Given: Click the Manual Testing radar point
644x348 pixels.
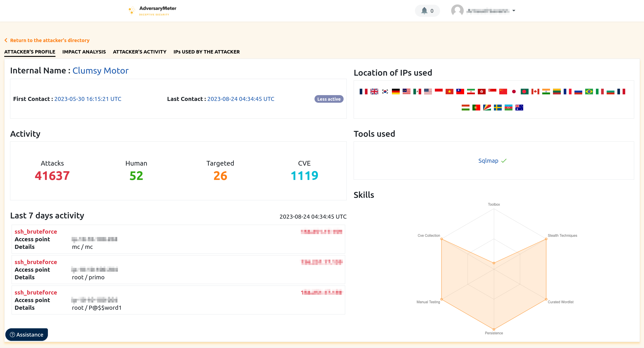Looking at the screenshot, I should point(442,299).
